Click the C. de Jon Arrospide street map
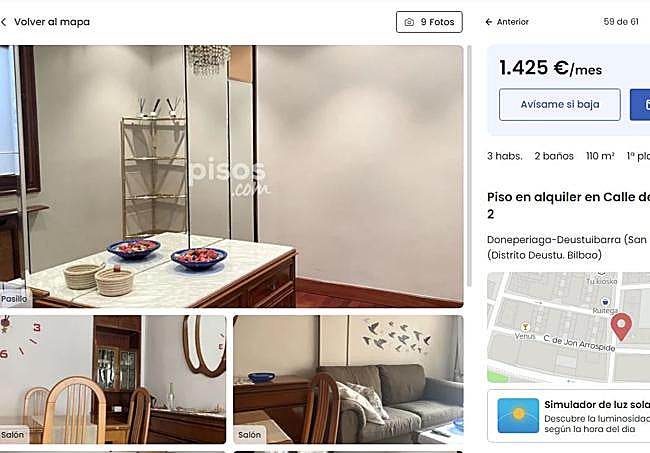The width and height of the screenshot is (650, 453). (x=579, y=344)
